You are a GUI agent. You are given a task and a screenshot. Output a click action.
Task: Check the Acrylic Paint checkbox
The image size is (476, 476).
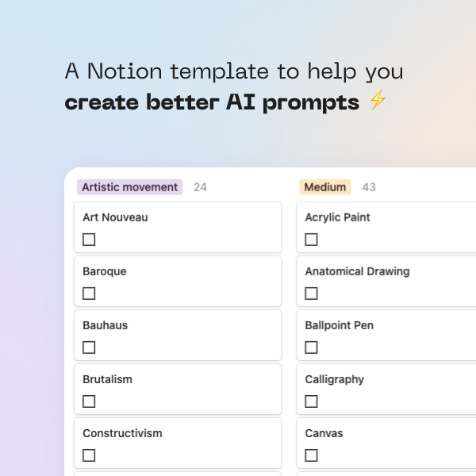[x=311, y=240]
